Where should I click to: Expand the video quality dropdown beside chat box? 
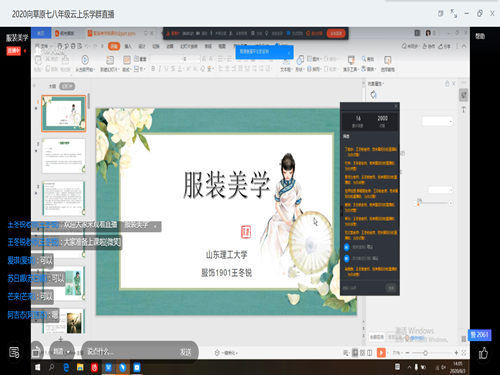tap(62, 352)
